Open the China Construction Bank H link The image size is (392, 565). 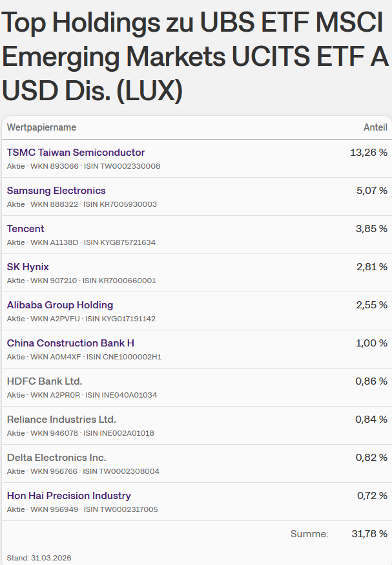[70, 343]
